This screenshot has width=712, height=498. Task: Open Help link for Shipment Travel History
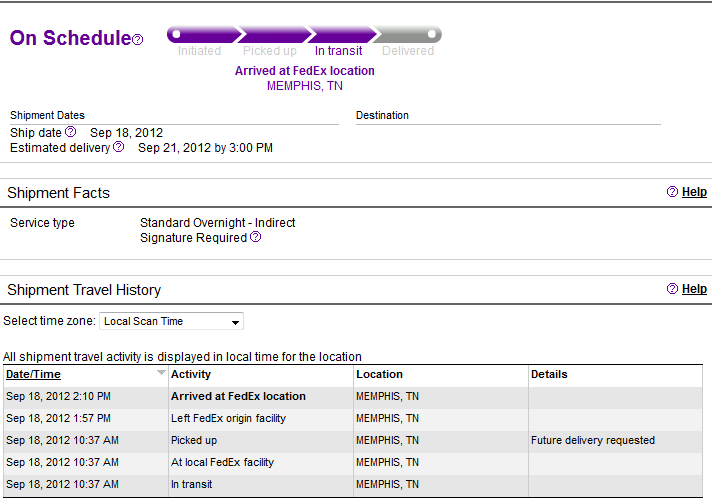694,289
